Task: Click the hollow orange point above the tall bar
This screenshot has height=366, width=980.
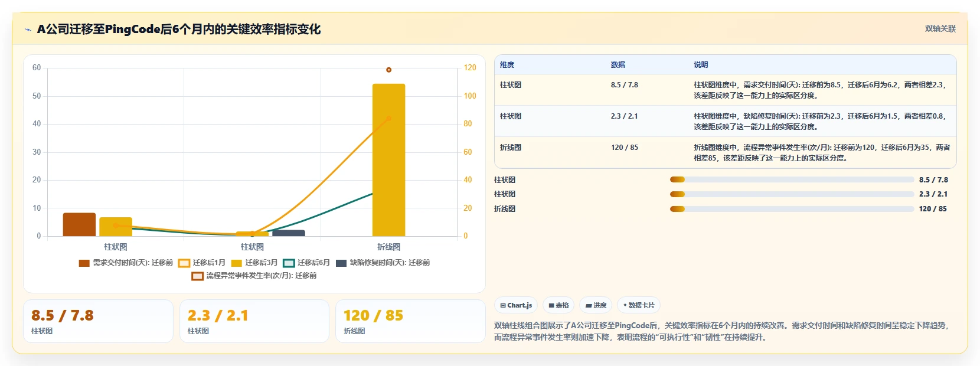Action: click(x=388, y=70)
